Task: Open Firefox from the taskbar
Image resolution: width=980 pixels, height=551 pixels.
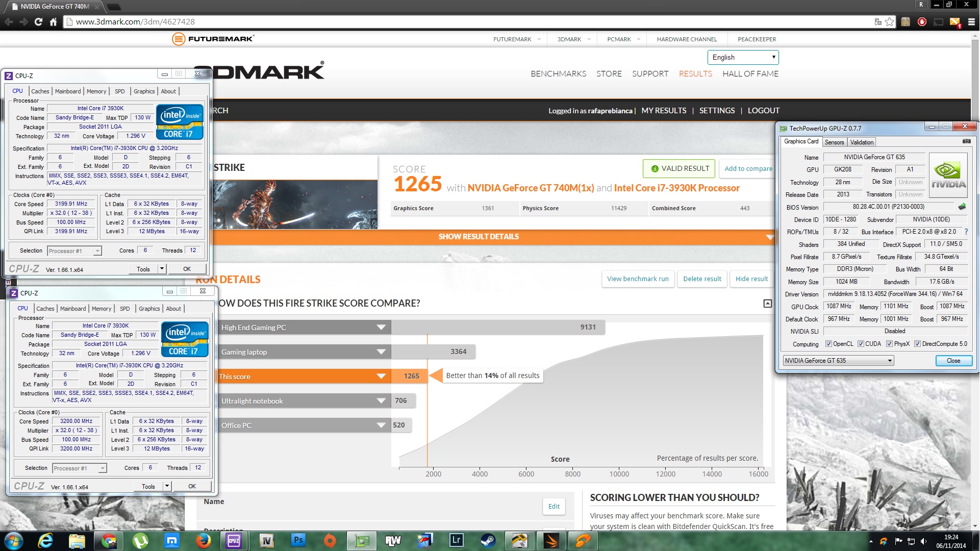Action: (x=204, y=540)
